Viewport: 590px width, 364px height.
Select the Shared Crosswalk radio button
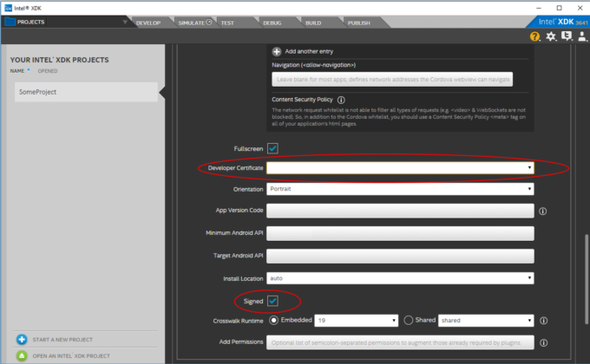pos(409,320)
